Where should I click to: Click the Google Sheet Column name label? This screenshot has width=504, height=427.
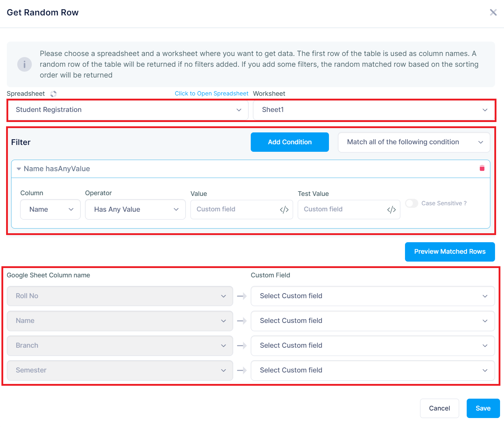point(48,275)
